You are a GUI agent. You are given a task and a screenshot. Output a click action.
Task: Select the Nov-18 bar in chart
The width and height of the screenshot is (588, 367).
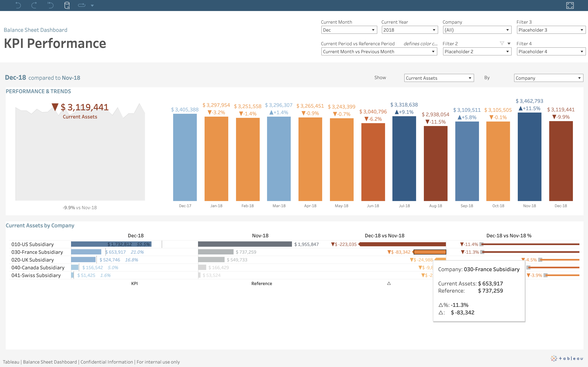click(529, 157)
